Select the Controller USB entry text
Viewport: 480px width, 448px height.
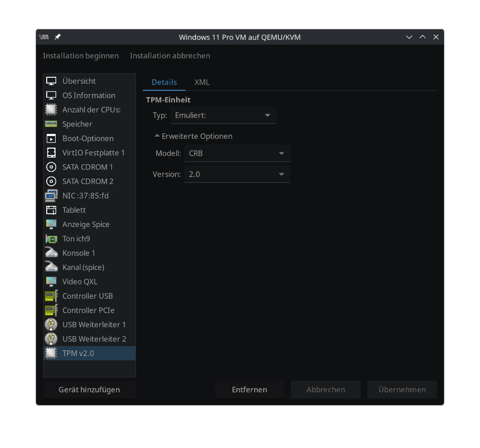pyautogui.click(x=88, y=296)
